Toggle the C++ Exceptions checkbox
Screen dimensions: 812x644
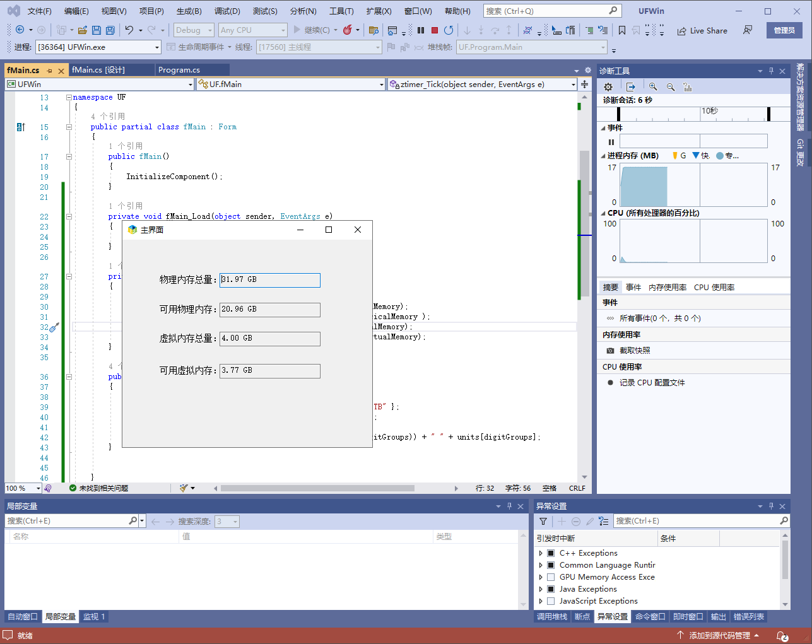pyautogui.click(x=551, y=553)
